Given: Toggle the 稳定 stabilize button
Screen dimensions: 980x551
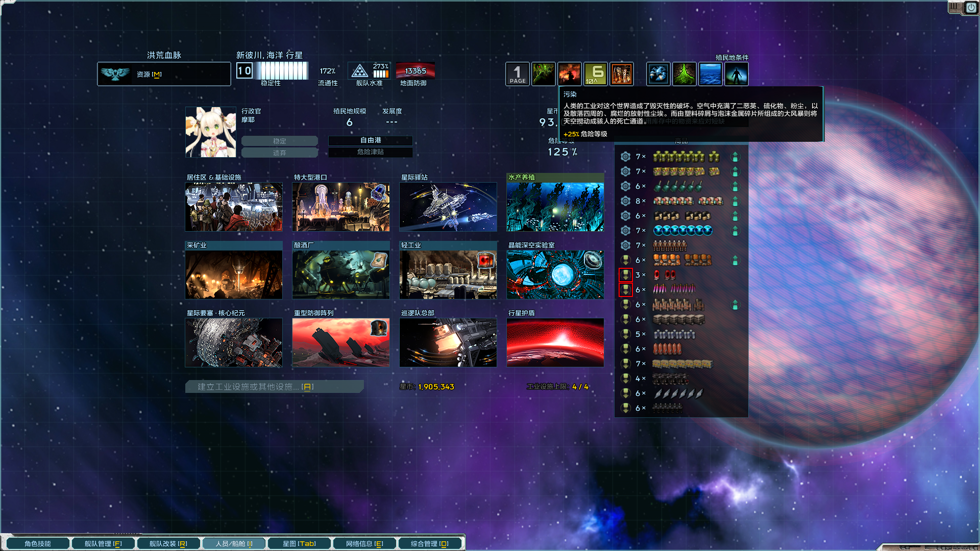Looking at the screenshot, I should click(x=280, y=141).
